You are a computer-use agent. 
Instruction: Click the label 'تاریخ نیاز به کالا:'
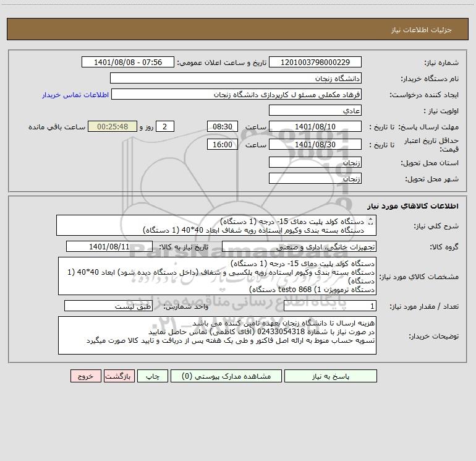click(184, 247)
